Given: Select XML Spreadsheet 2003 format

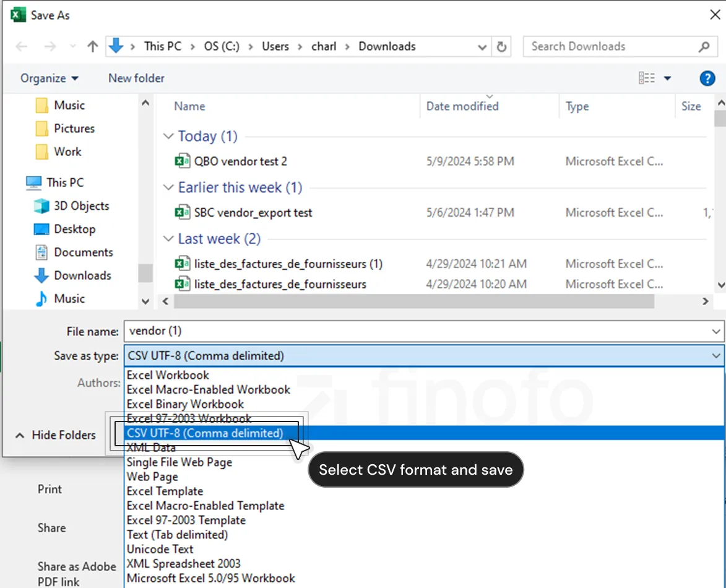Looking at the screenshot, I should click(x=425, y=563).
